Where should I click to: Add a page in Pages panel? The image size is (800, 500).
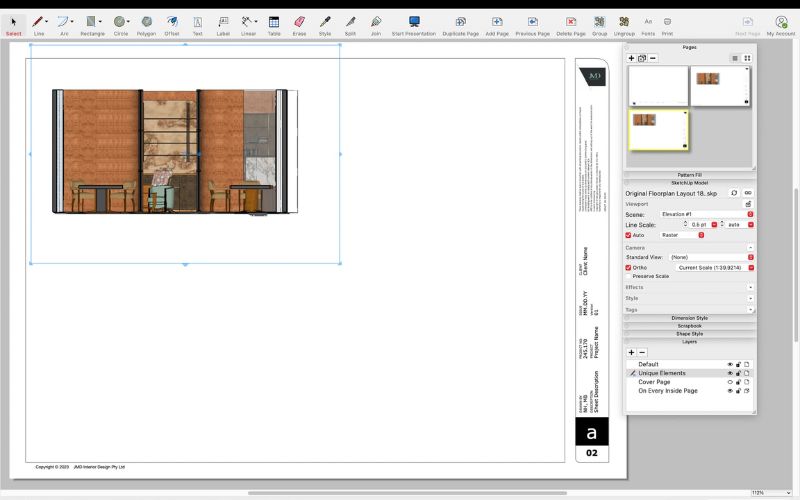coord(631,58)
